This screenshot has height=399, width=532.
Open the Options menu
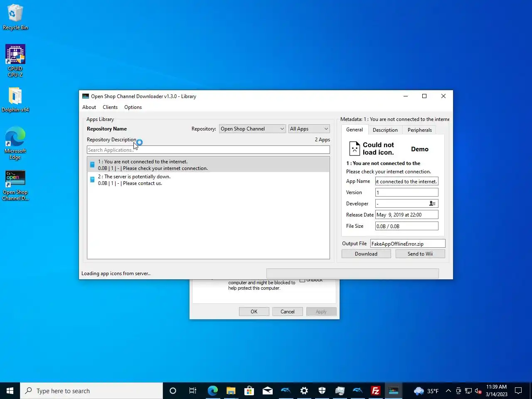point(133,107)
